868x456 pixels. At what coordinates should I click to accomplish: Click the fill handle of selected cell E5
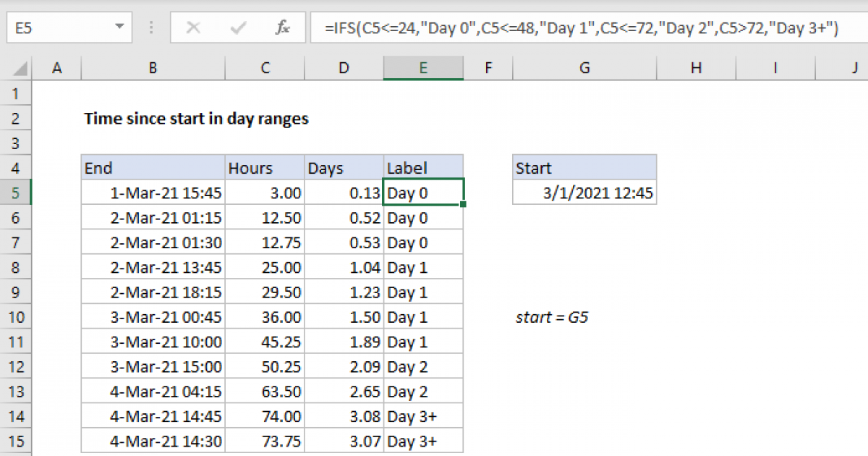463,204
